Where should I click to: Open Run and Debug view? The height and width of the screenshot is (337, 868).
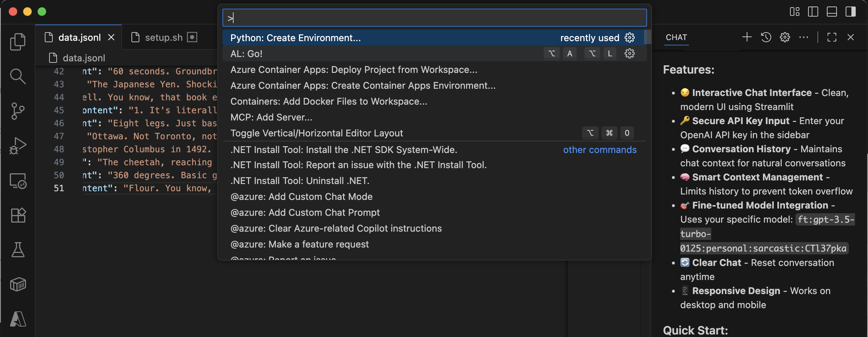point(18,146)
